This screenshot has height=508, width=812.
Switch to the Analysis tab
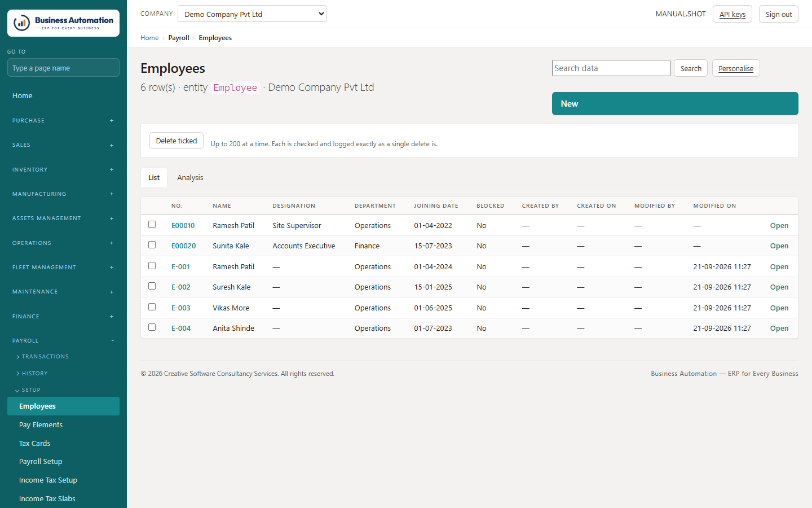[x=190, y=177]
